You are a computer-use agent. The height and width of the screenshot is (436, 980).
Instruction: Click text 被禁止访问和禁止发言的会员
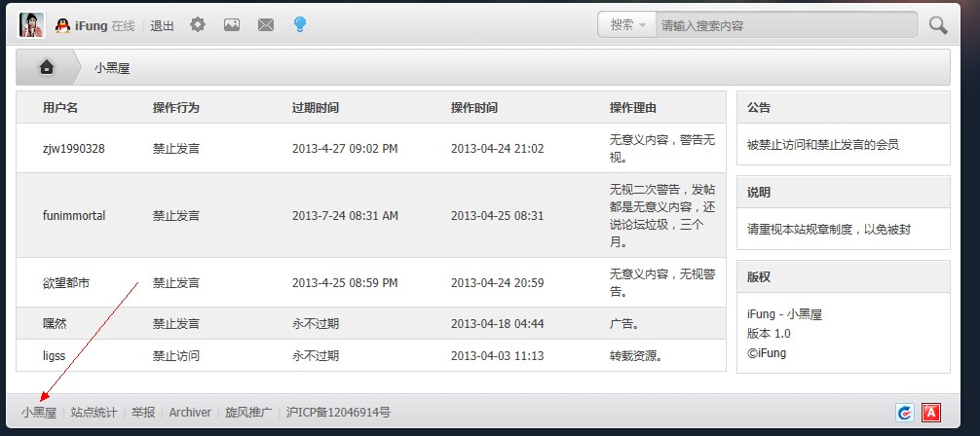click(x=823, y=144)
